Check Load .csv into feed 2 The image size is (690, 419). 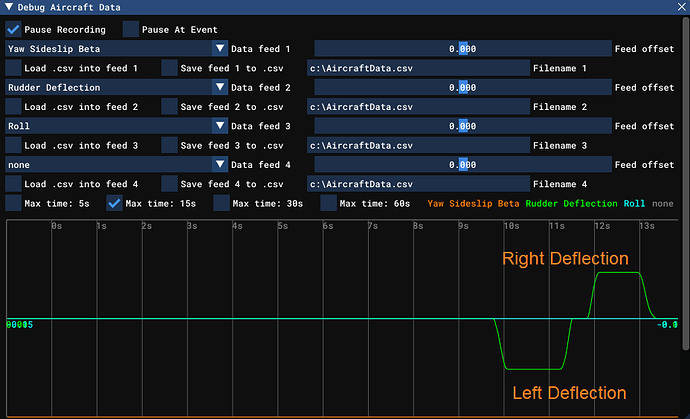[x=14, y=107]
